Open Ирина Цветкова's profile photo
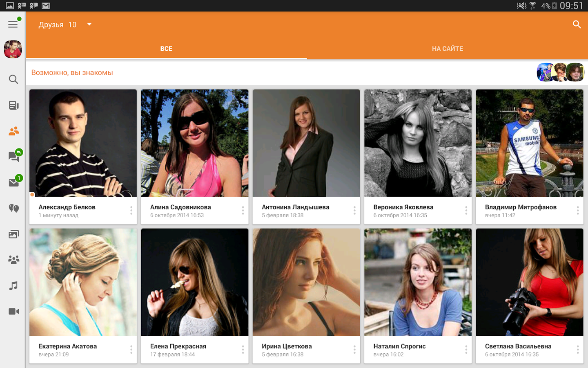This screenshot has height=368, width=588. pyautogui.click(x=306, y=282)
